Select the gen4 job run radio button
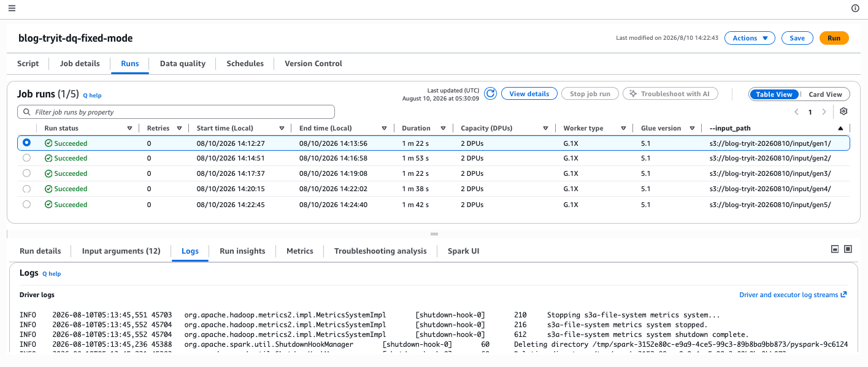This screenshot has height=367, width=868. point(26,189)
